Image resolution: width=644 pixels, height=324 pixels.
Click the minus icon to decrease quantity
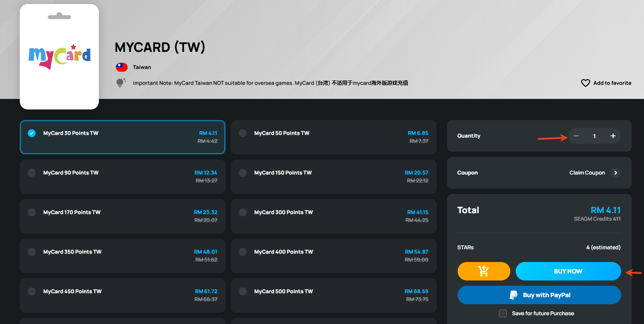coord(576,136)
